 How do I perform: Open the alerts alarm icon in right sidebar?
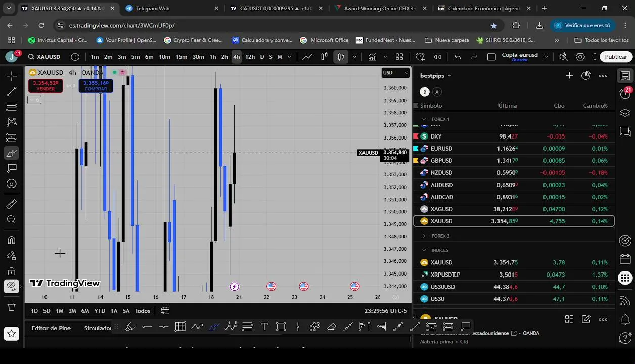[625, 94]
